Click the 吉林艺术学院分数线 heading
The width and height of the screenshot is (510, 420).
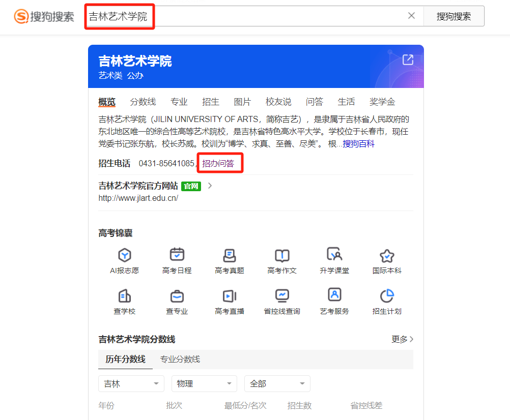tap(137, 340)
